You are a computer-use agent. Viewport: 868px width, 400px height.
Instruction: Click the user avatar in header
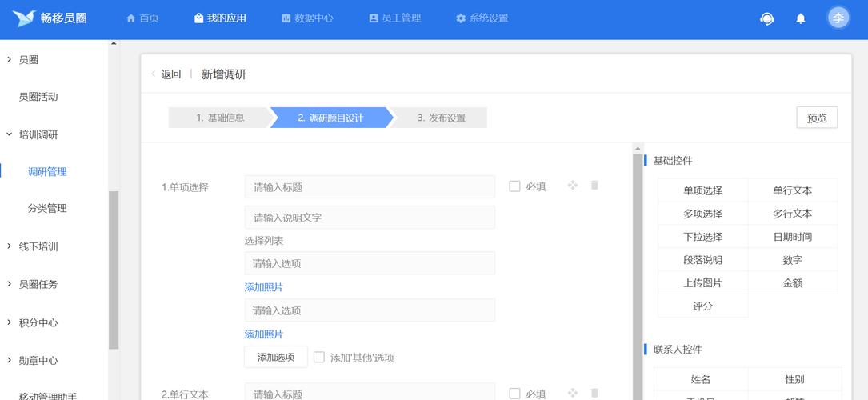[838, 18]
